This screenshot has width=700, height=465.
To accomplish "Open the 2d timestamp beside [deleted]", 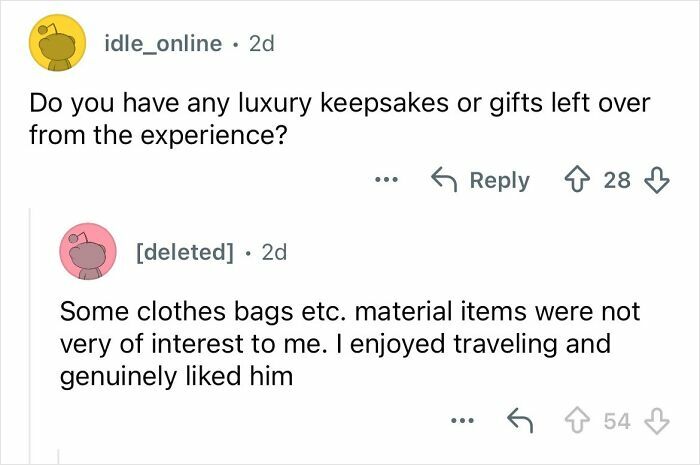I will click(x=273, y=252).
